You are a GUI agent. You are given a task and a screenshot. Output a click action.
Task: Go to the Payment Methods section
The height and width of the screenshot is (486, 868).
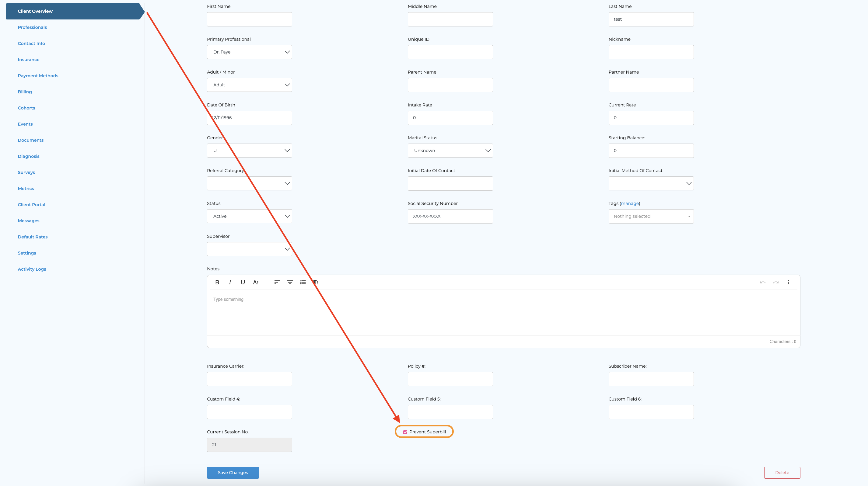tap(38, 76)
